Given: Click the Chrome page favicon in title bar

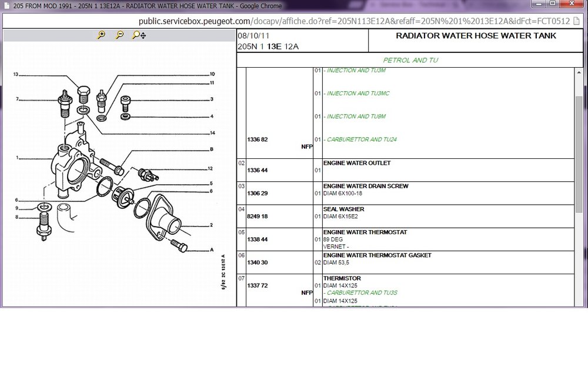Looking at the screenshot, I should tap(6, 6).
